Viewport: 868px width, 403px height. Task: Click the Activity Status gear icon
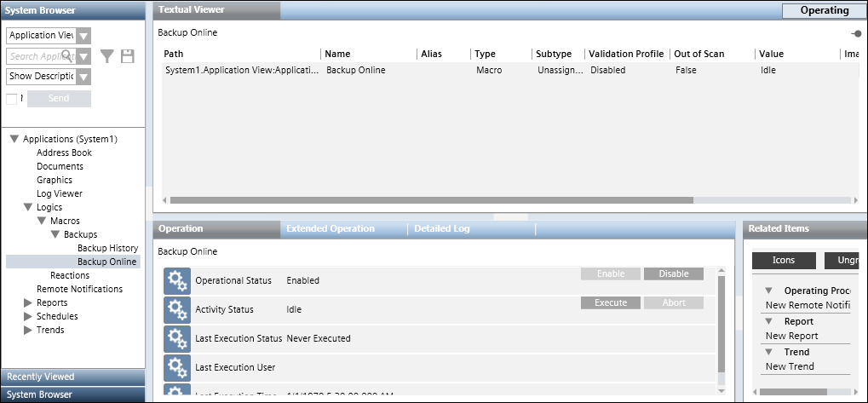click(176, 309)
